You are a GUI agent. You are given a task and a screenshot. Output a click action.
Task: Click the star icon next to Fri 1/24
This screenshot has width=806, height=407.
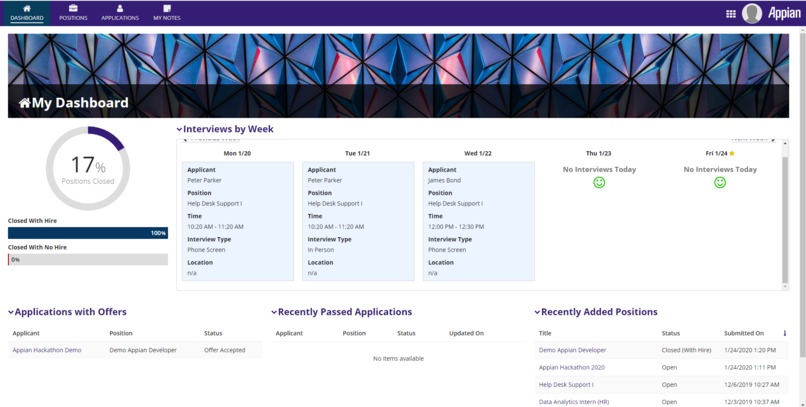tap(731, 153)
